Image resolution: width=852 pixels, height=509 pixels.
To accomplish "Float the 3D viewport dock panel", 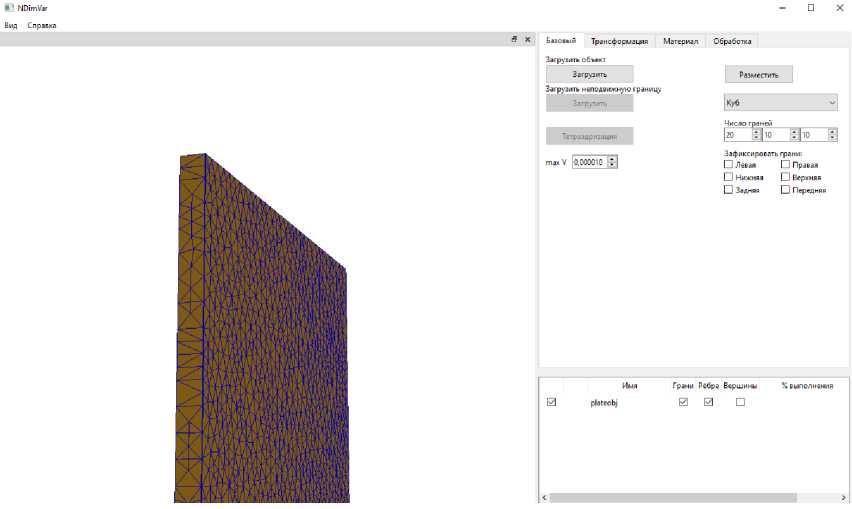I will [514, 39].
